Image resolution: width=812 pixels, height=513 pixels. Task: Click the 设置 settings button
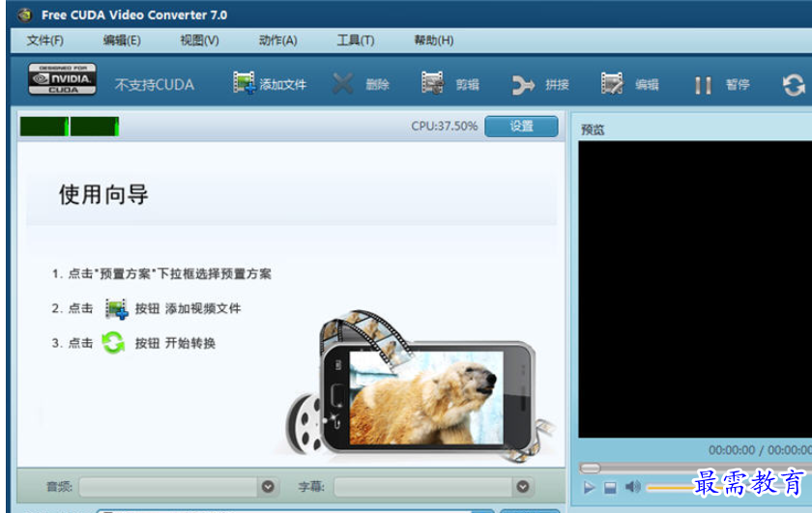coord(521,127)
